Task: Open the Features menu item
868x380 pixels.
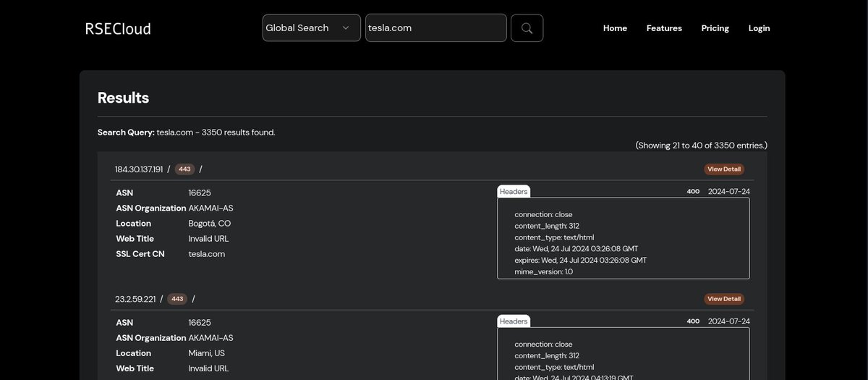Action: click(x=664, y=28)
